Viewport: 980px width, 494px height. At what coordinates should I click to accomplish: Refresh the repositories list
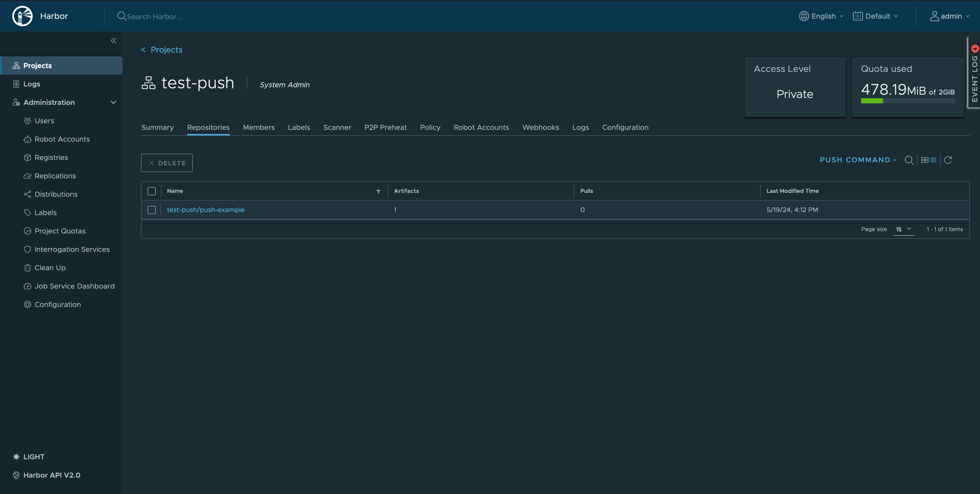click(x=948, y=160)
